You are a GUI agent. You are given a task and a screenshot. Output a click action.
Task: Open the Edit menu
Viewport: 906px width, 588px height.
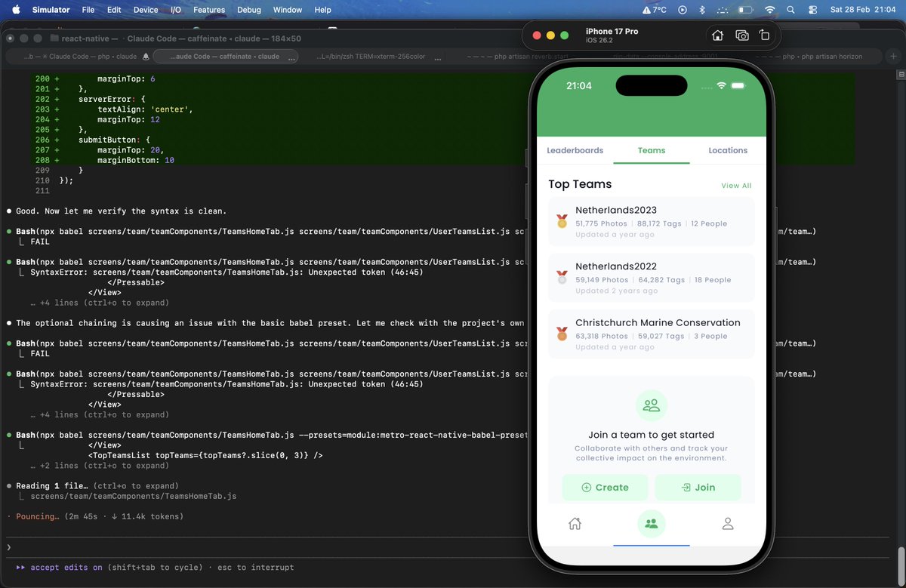coord(114,10)
